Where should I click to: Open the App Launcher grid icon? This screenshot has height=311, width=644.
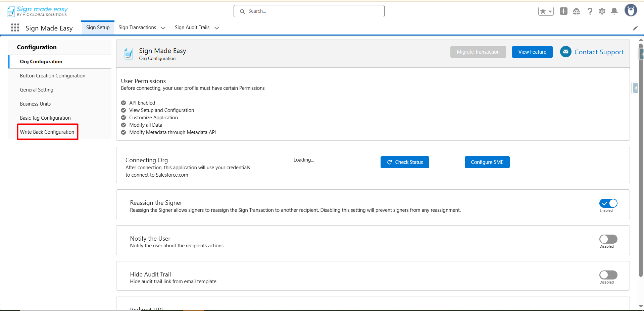15,28
